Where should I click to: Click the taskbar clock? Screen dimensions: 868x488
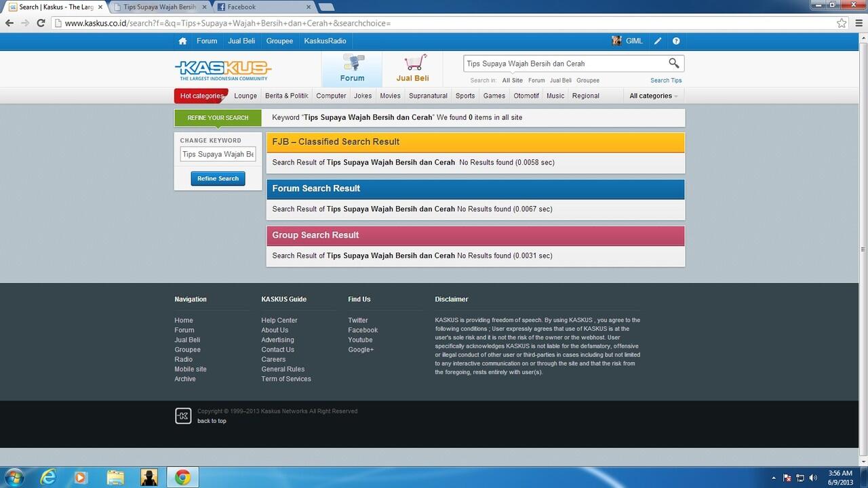[x=841, y=477]
